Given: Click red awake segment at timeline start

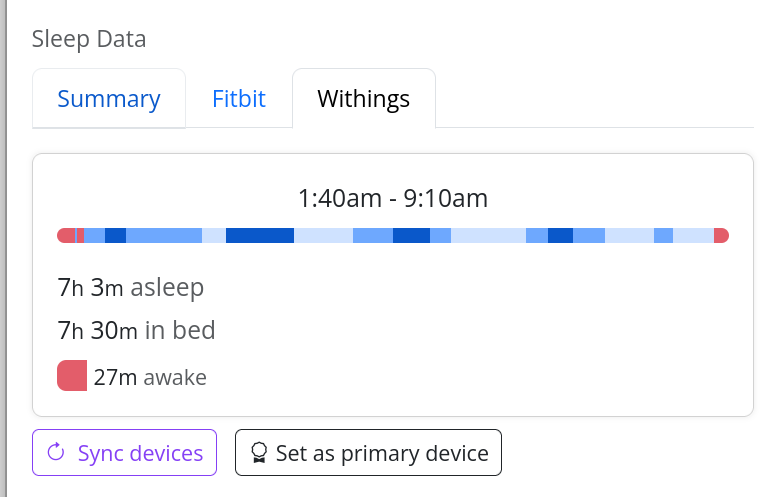Looking at the screenshot, I should click(66, 236).
